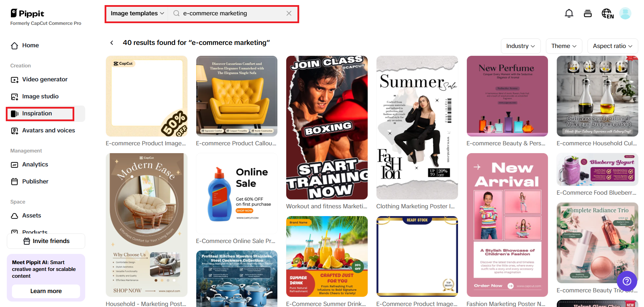Viewport: 644px width, 307px height.
Task: Clear the search query with the X icon
Action: [289, 13]
